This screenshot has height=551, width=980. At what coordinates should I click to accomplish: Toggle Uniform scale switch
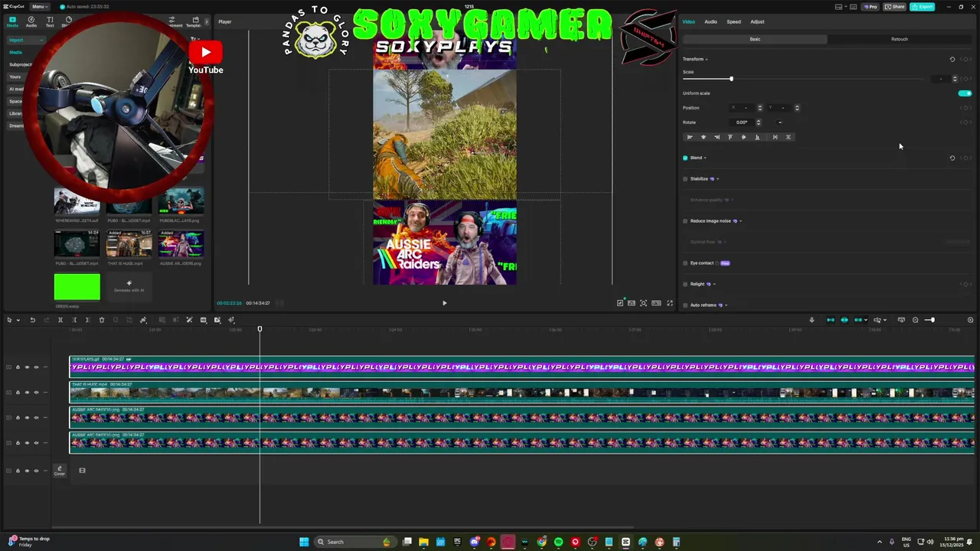point(965,93)
